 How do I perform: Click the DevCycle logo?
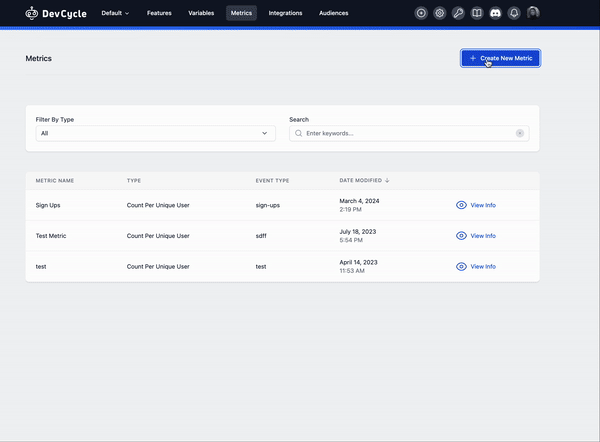tap(58, 13)
